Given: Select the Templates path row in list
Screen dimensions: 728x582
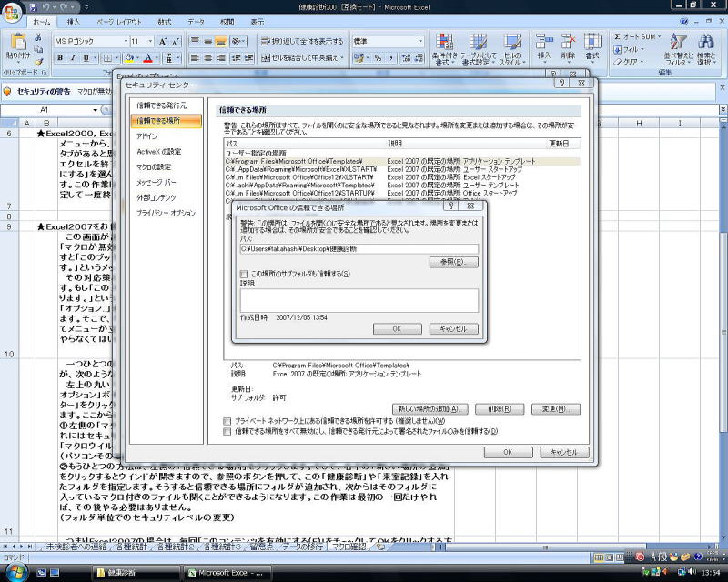Looking at the screenshot, I should point(402,162).
